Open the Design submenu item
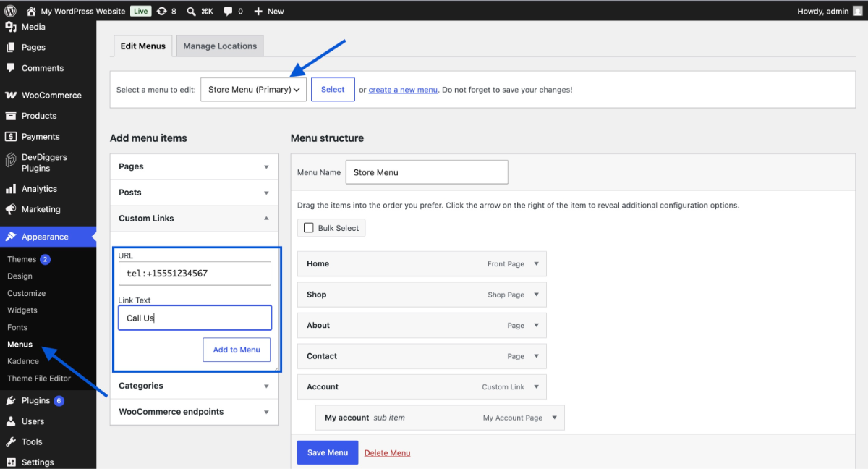 point(20,276)
